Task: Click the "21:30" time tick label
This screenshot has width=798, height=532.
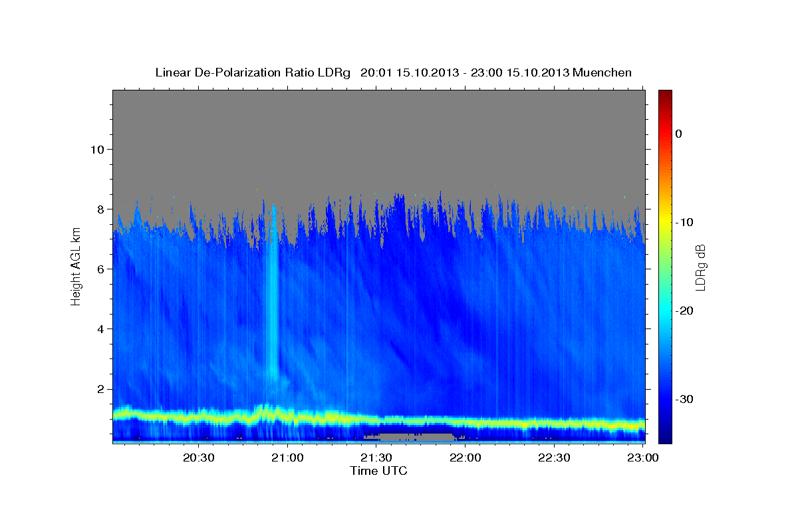Action: point(376,458)
